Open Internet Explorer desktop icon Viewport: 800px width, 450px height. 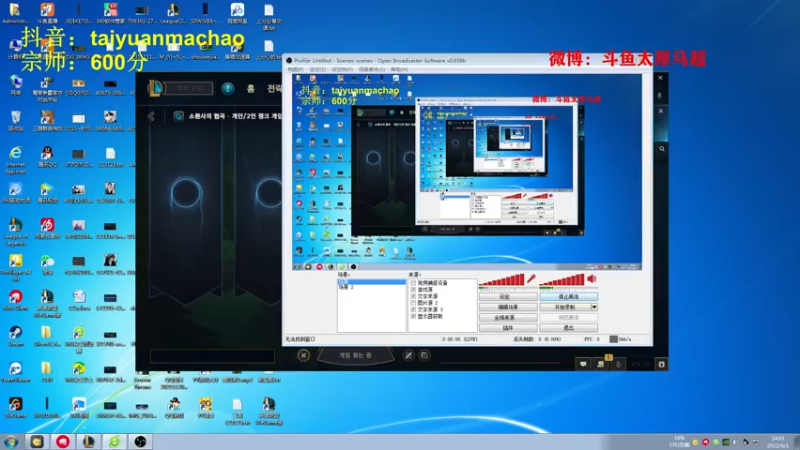coord(16,160)
